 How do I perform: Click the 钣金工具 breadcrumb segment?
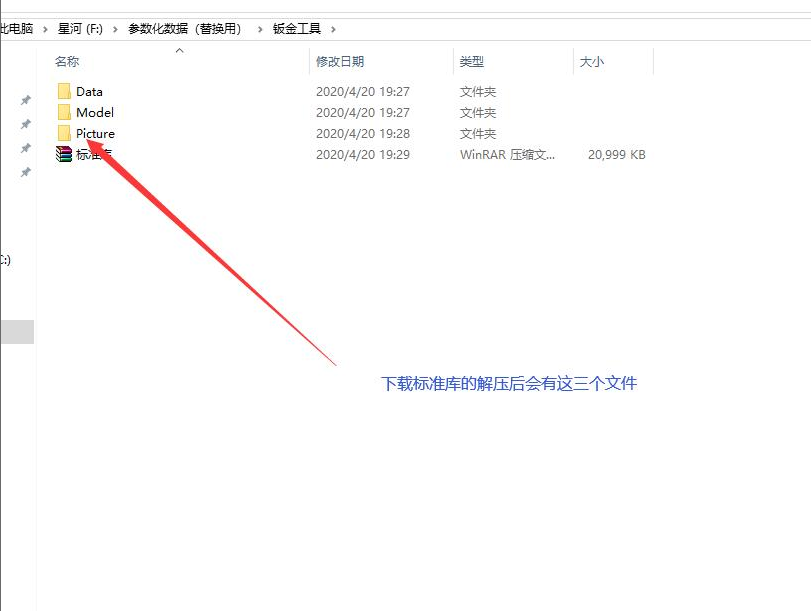pos(297,29)
